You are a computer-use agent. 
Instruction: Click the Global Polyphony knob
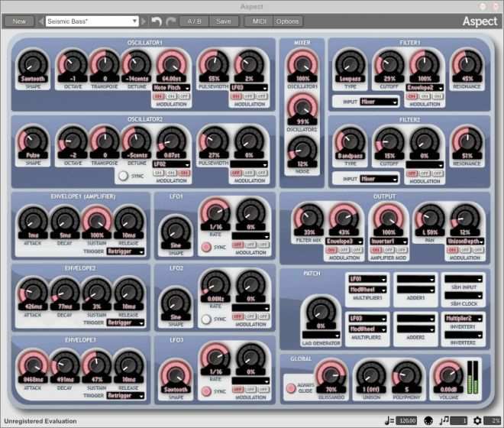click(x=406, y=374)
